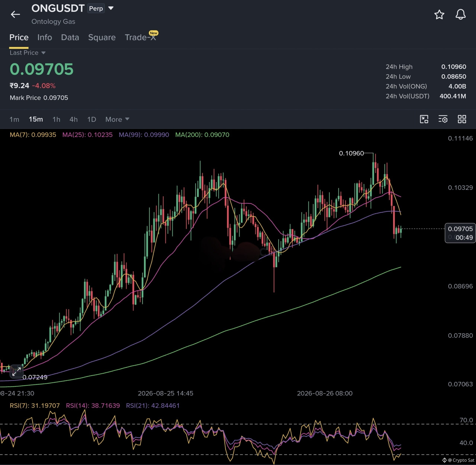Click the Crypto Sat watermark logo

pos(458,460)
